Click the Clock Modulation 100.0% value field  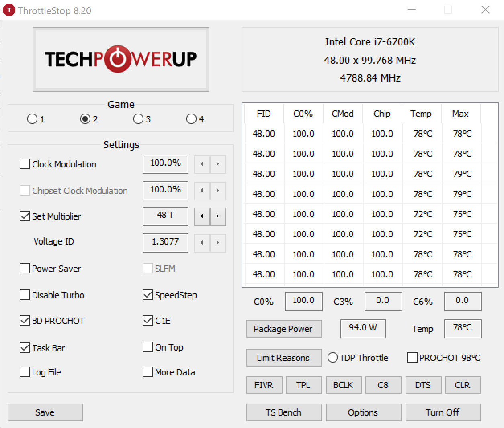point(166,164)
